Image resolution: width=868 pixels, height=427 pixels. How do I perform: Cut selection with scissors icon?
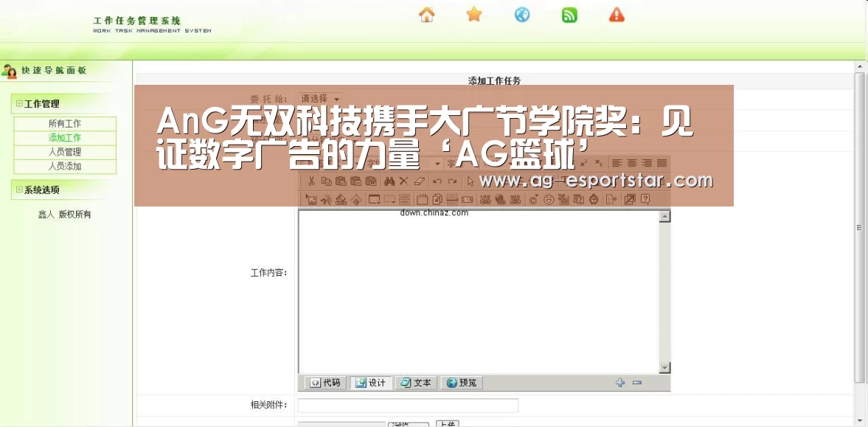[x=312, y=181]
